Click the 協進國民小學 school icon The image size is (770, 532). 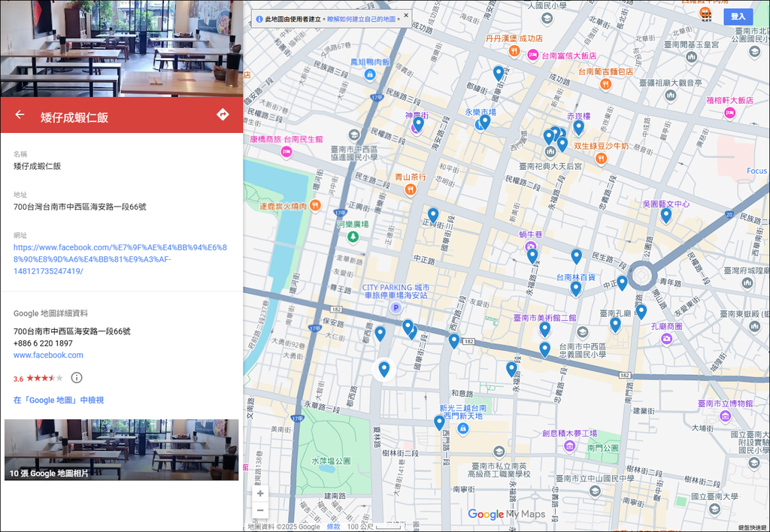tap(353, 135)
